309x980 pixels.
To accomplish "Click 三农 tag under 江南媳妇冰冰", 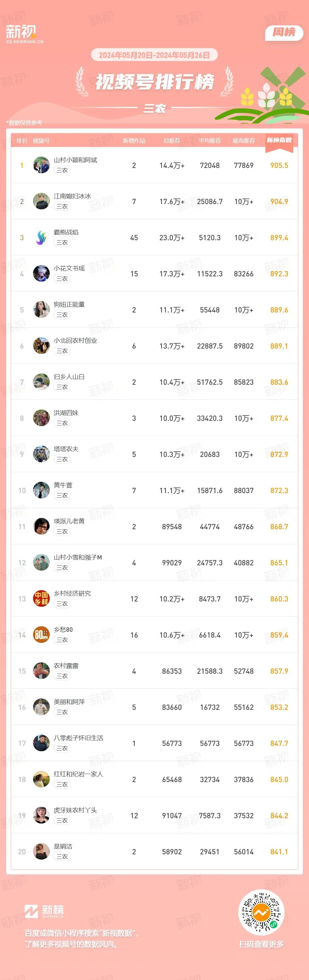I will pyautogui.click(x=62, y=206).
